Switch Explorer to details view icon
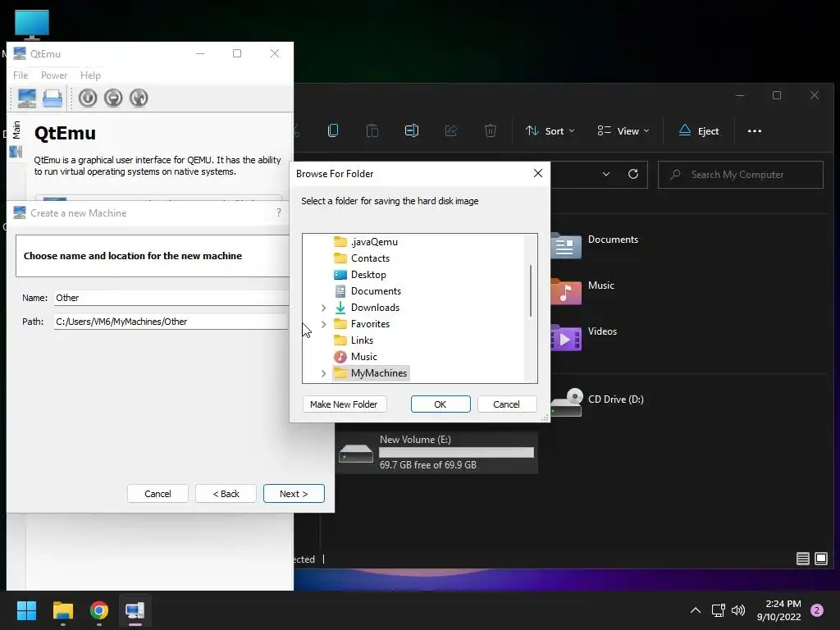 tap(802, 559)
